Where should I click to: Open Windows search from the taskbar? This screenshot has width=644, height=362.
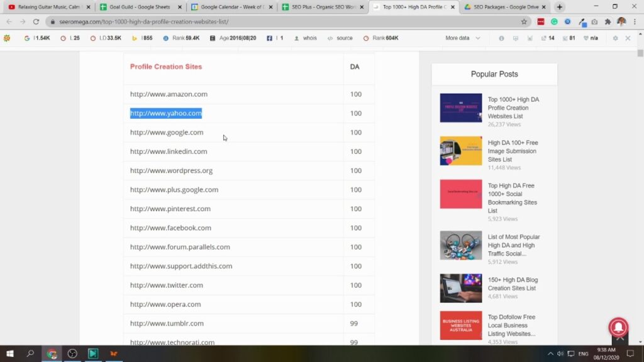pyautogui.click(x=30, y=353)
